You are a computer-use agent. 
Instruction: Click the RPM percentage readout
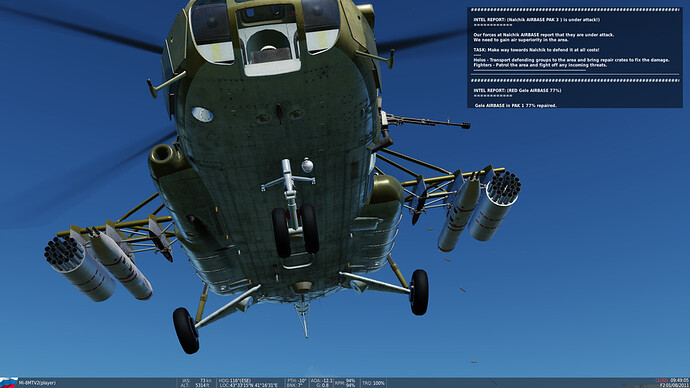pyautogui.click(x=345, y=383)
